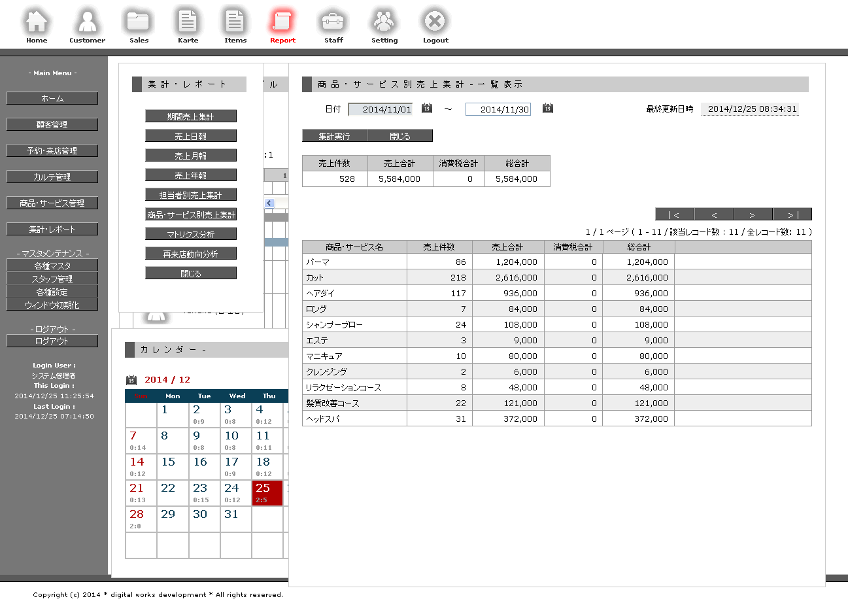This screenshot has width=848, height=616.
Task: Open カルテ管理 in main menu
Action: click(x=52, y=177)
